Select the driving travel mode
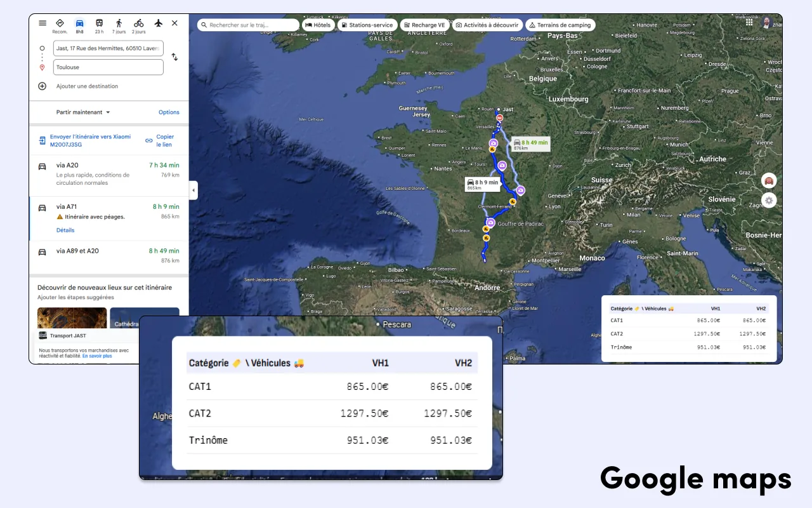812x508 pixels. point(79,25)
